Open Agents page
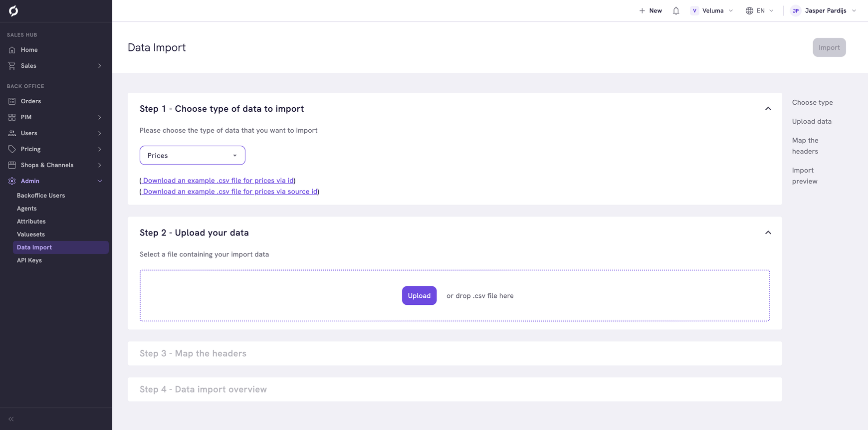 pyautogui.click(x=27, y=209)
